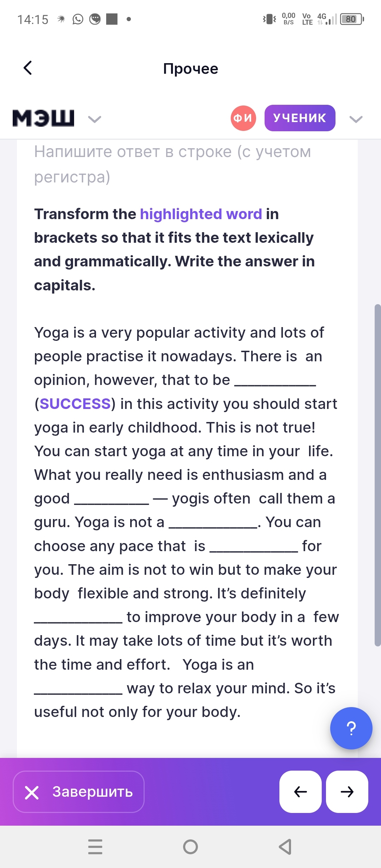Expand the chevron next to УЧЕНИК
The width and height of the screenshot is (381, 868).
click(x=356, y=119)
